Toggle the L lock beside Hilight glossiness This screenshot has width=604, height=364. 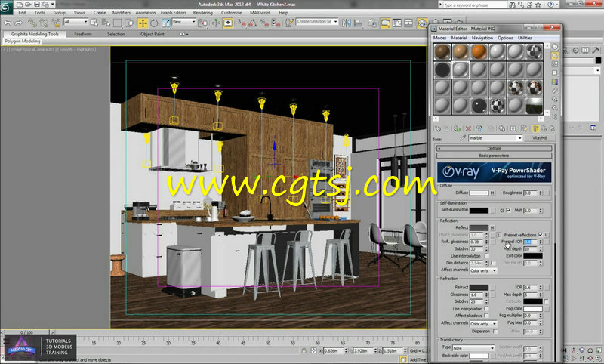(499, 235)
